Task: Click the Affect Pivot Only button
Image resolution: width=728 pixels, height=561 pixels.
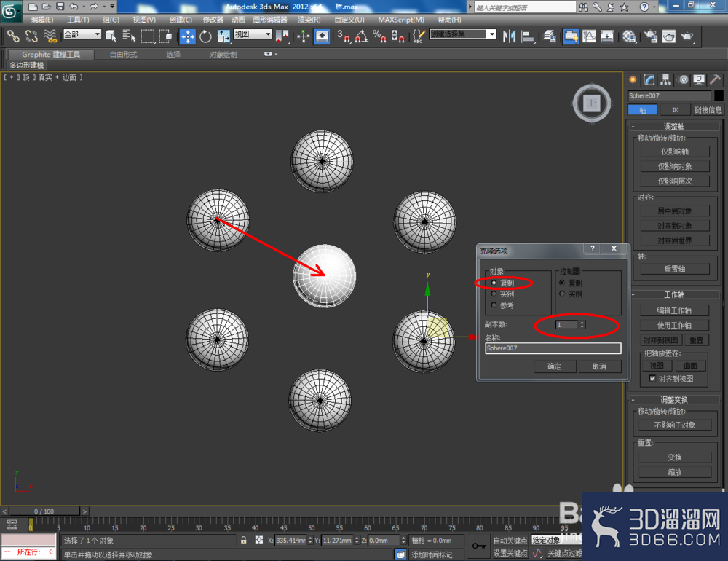Action: pos(675,152)
